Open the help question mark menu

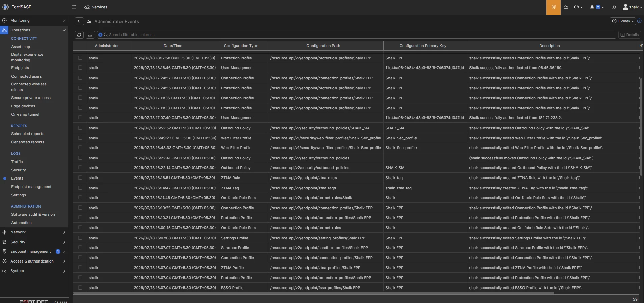[x=578, y=7]
